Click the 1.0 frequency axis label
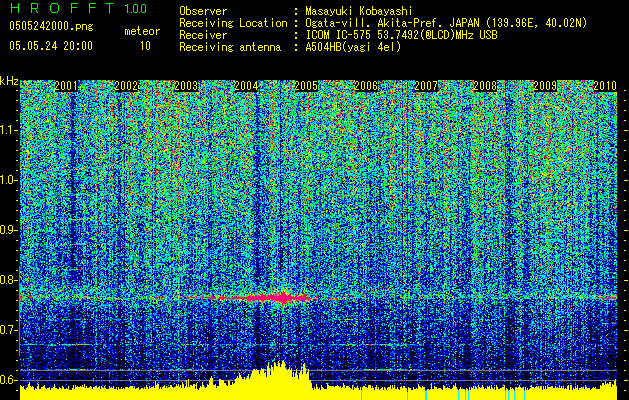This screenshot has height=400, width=629. pyautogui.click(x=9, y=180)
